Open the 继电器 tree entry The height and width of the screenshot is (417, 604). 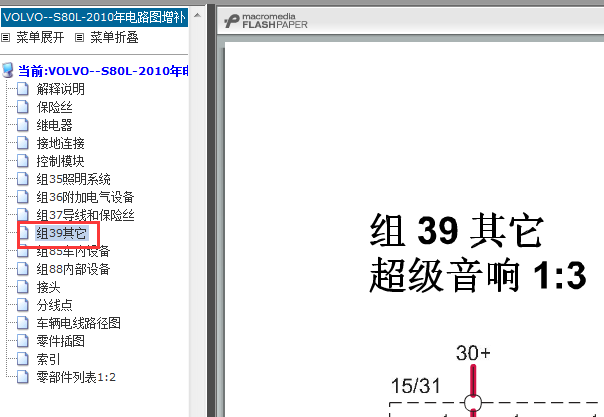click(x=54, y=125)
